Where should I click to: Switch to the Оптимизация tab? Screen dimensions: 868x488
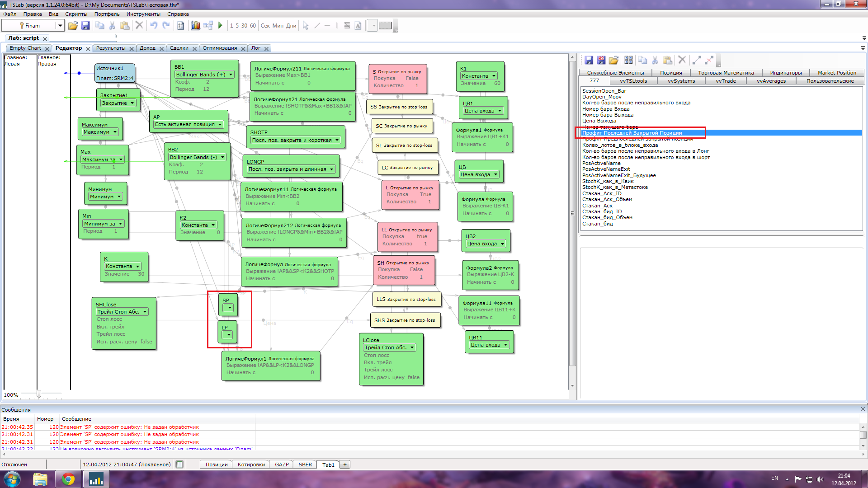[220, 48]
